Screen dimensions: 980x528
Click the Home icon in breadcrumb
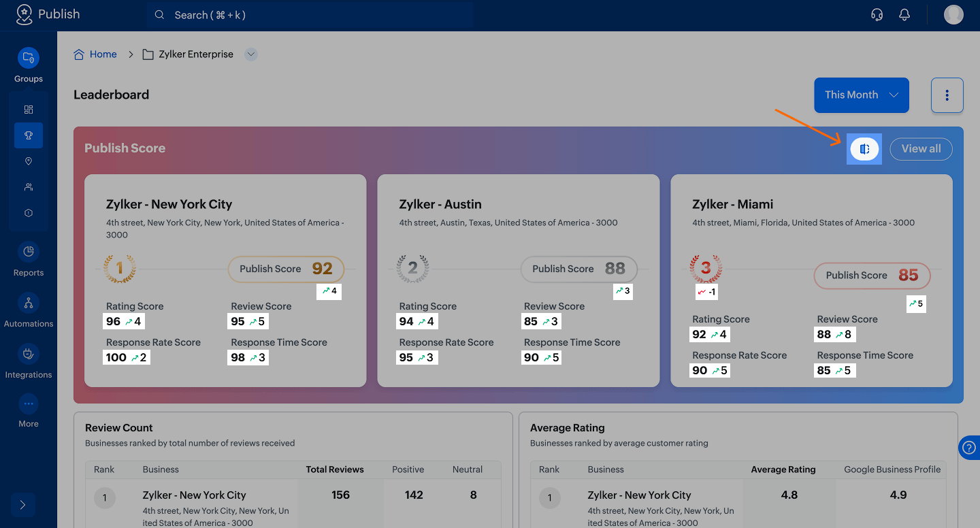click(x=79, y=54)
